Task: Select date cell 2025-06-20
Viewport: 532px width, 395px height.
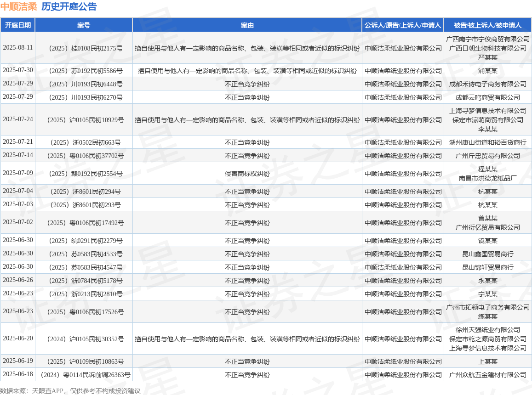Action: point(18,339)
